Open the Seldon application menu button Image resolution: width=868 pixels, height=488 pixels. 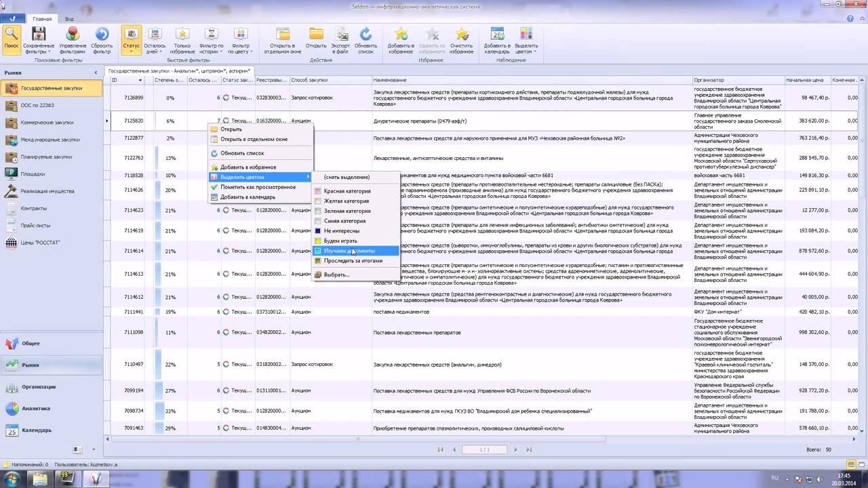(13, 18)
